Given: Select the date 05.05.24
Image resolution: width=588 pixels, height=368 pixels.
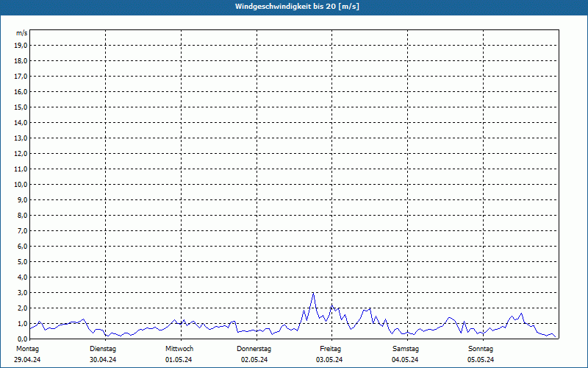Looking at the screenshot, I should tap(481, 360).
